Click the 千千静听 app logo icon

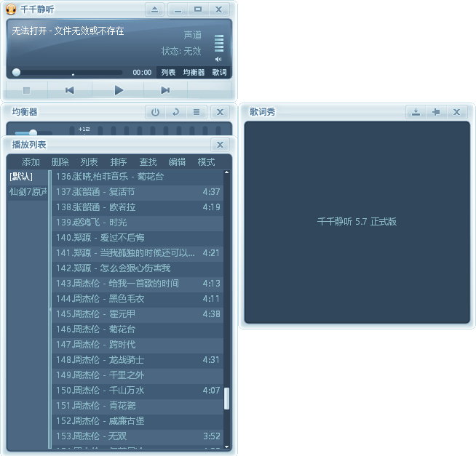tap(11, 9)
